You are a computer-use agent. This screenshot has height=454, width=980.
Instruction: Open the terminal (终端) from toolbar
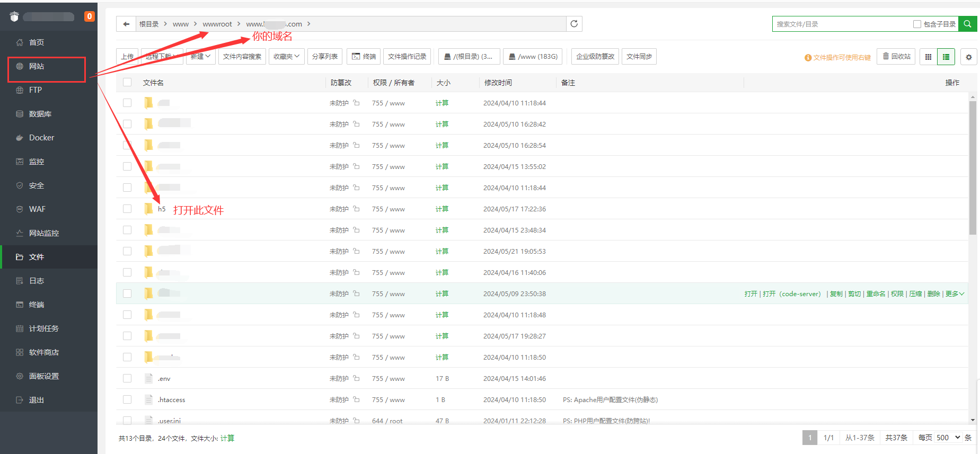click(x=364, y=57)
